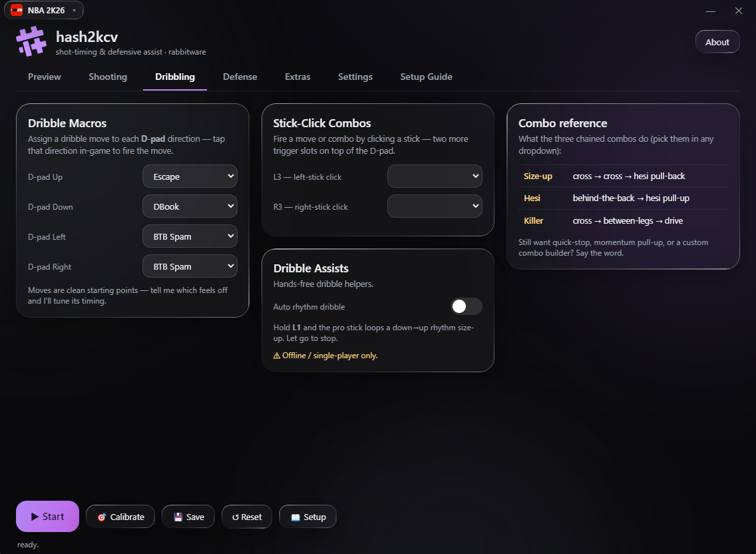The width and height of the screenshot is (756, 554).
Task: Open the Settings tab
Action: click(x=355, y=77)
